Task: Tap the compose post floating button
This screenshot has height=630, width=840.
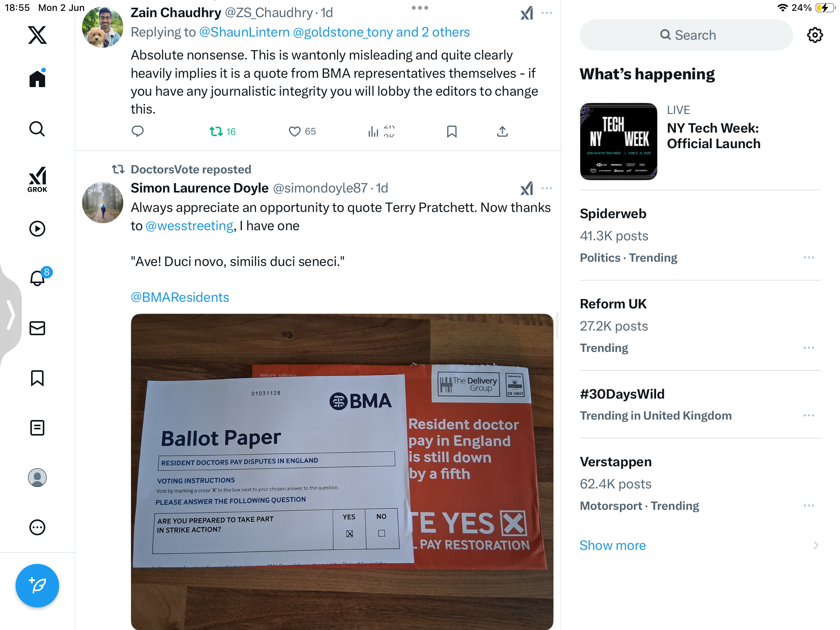Action: coord(37,585)
